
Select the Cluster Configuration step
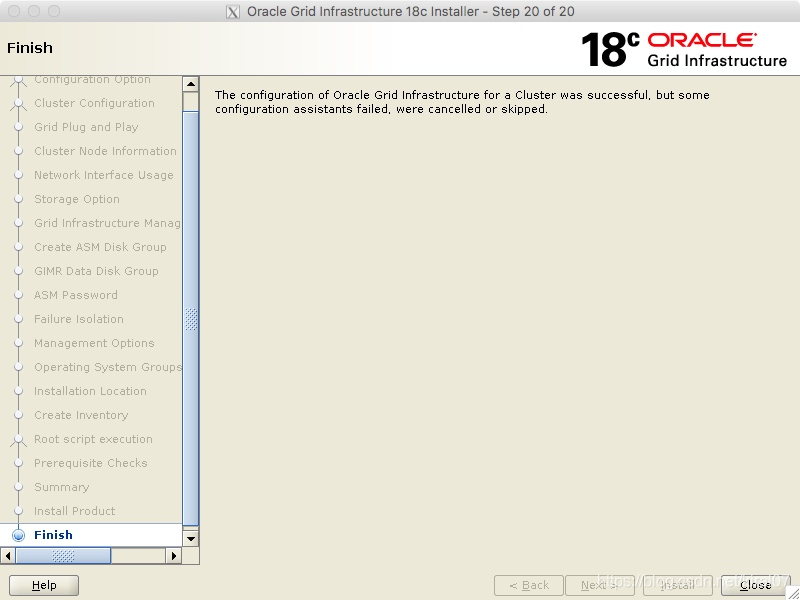[x=94, y=103]
